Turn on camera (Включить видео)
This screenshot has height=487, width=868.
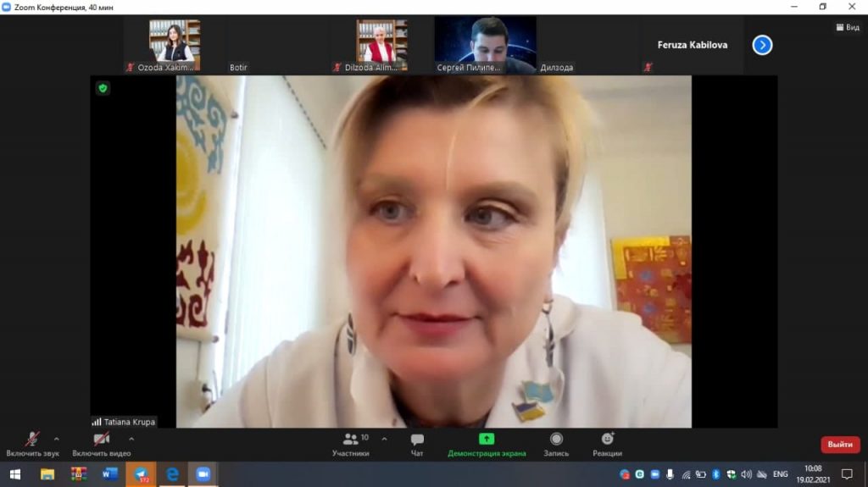click(x=101, y=444)
